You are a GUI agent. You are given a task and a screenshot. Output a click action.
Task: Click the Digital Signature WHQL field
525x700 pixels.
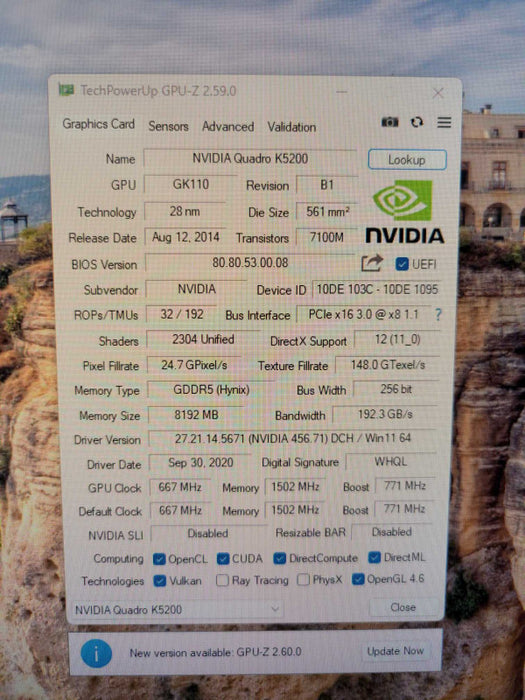click(x=391, y=462)
